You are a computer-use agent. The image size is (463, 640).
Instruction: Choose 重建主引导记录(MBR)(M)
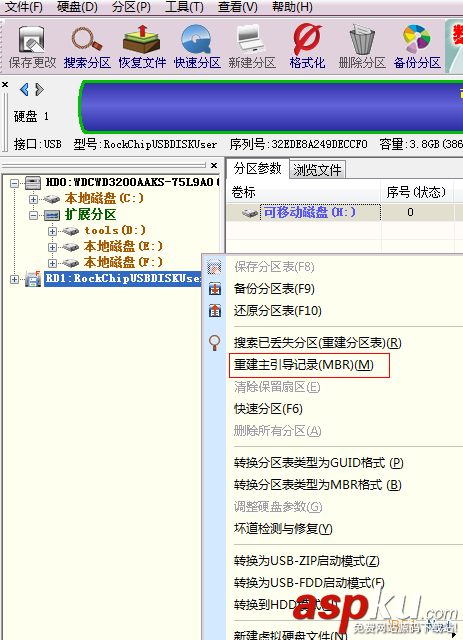point(304,364)
